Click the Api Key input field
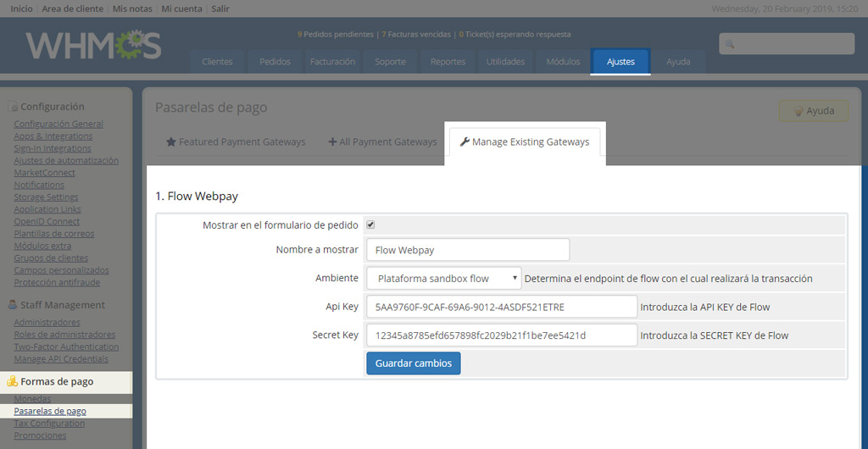This screenshot has width=868, height=449. 502,307
